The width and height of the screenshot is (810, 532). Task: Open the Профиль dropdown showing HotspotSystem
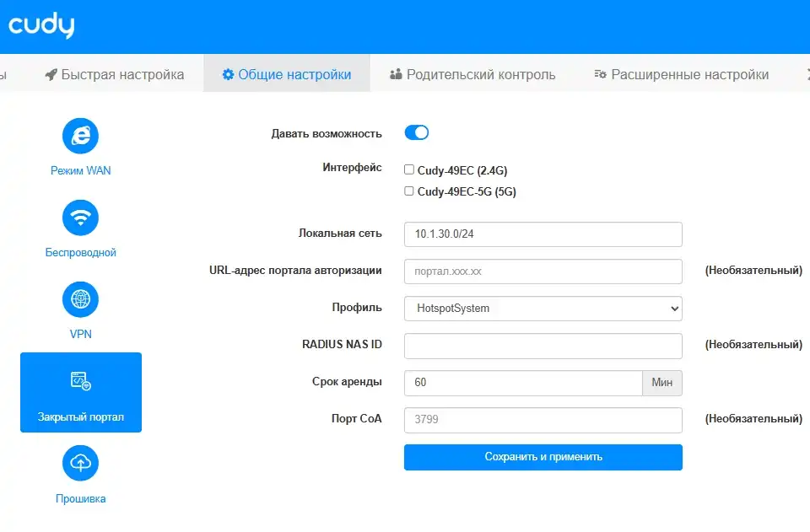pyautogui.click(x=543, y=309)
